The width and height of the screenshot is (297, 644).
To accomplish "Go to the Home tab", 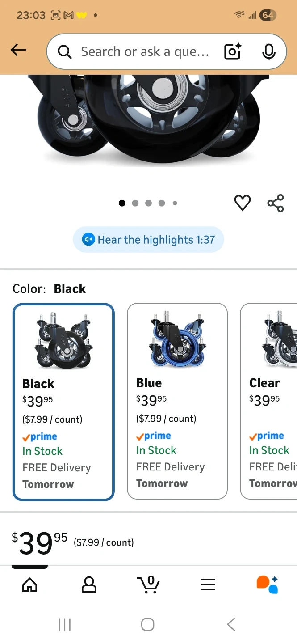I will [x=30, y=584].
